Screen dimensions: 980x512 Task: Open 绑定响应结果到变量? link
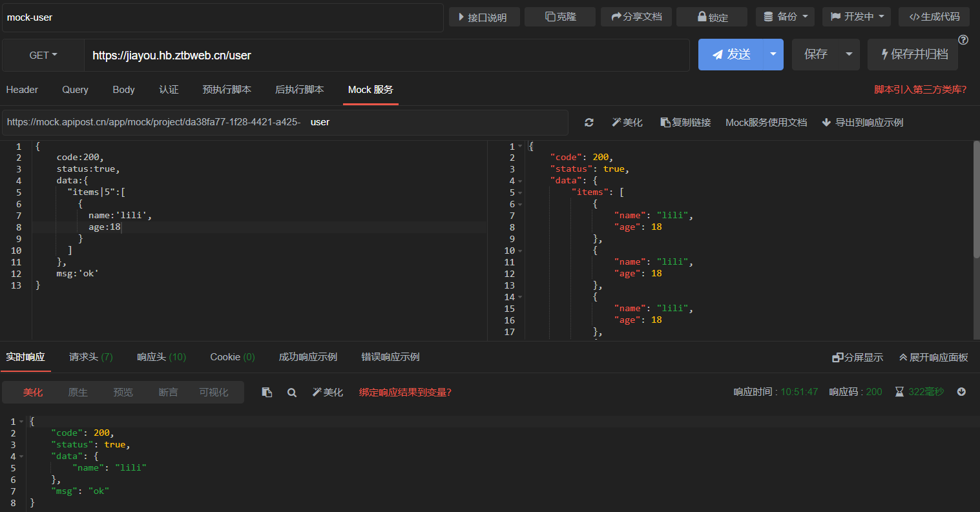click(x=405, y=393)
